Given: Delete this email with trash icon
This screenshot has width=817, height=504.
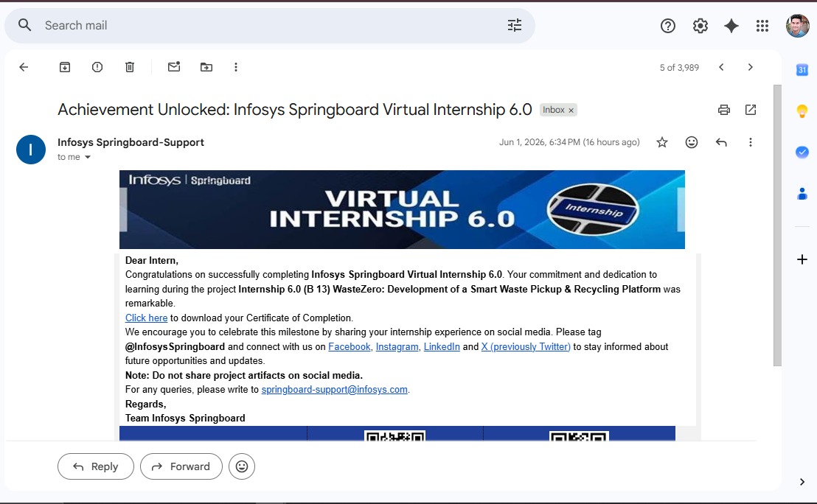Looking at the screenshot, I should pos(130,67).
